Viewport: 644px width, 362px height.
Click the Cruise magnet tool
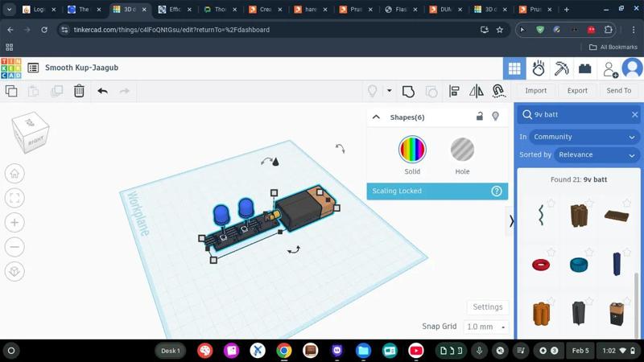pyautogui.click(x=498, y=91)
